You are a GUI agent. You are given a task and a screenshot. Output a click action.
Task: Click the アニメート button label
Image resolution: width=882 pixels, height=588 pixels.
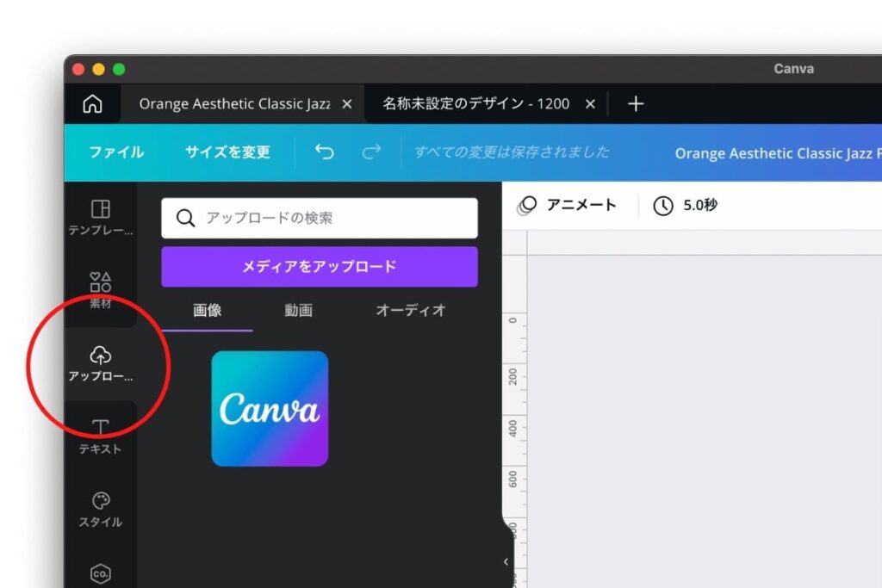(581, 205)
